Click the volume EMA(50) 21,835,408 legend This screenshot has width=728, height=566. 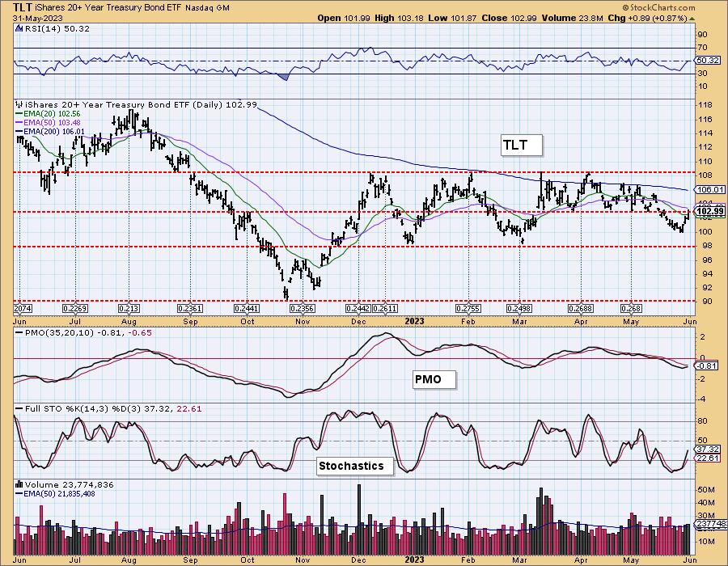(55, 493)
